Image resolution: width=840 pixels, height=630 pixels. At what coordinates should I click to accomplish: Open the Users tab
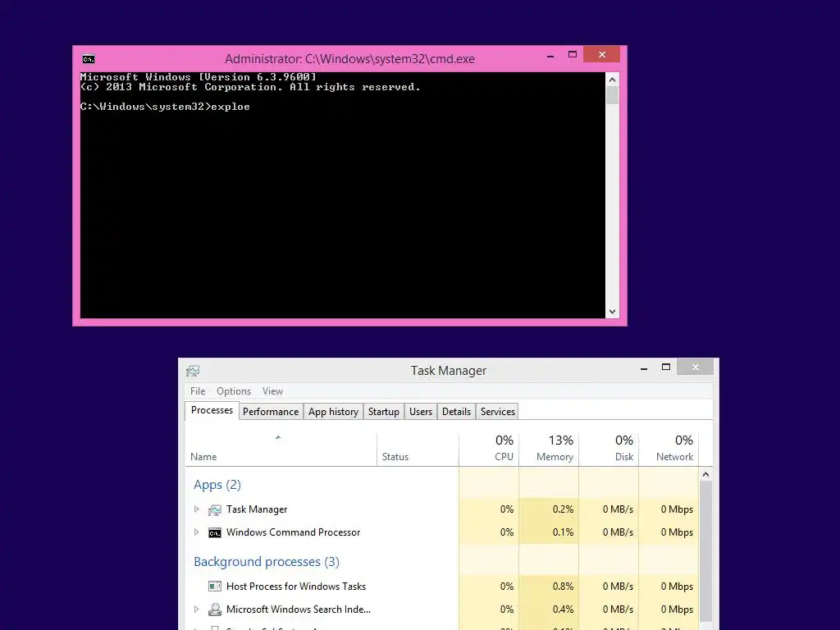pyautogui.click(x=421, y=412)
